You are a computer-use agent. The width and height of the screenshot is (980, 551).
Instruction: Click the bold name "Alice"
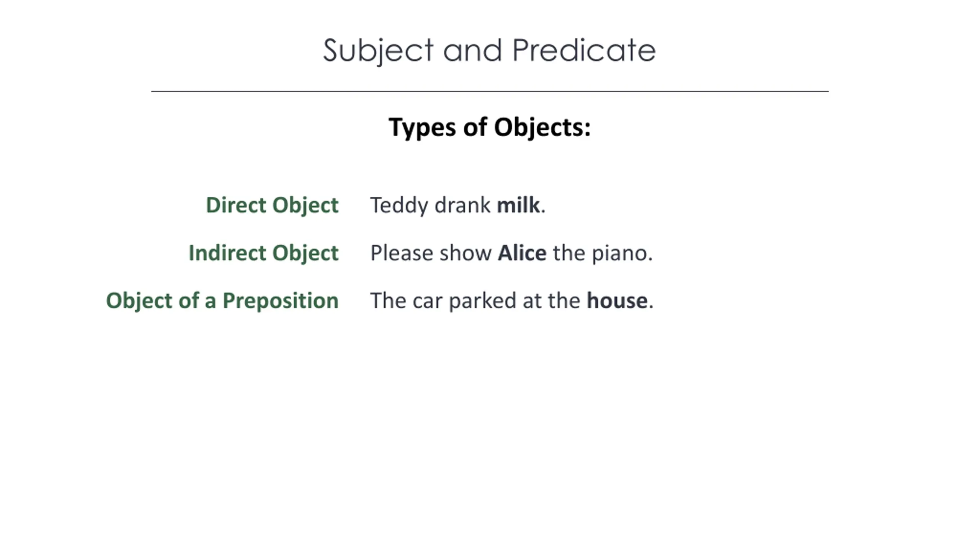(522, 253)
